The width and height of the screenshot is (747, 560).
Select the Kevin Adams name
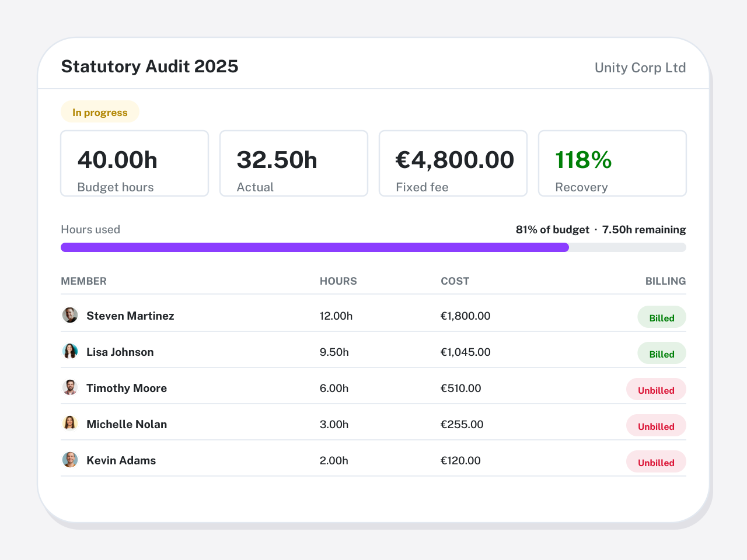[x=121, y=460]
